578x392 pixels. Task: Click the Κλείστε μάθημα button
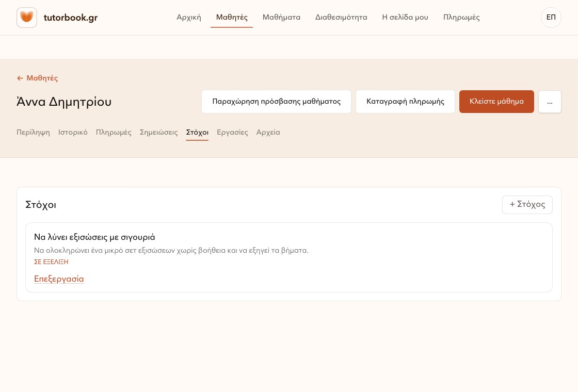point(496,102)
